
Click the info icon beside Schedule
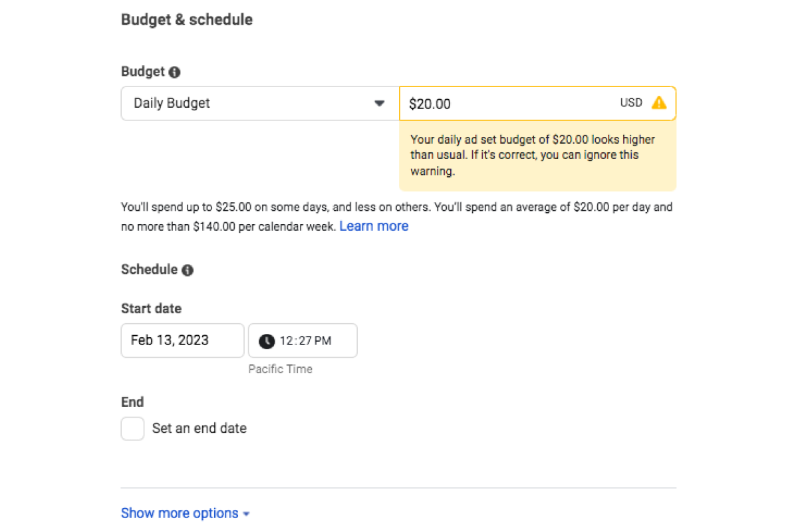tap(188, 270)
